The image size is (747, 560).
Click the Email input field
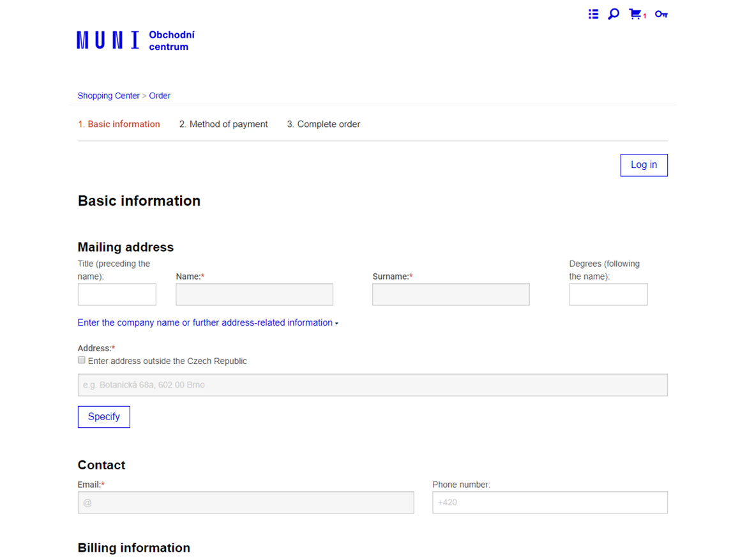(246, 503)
